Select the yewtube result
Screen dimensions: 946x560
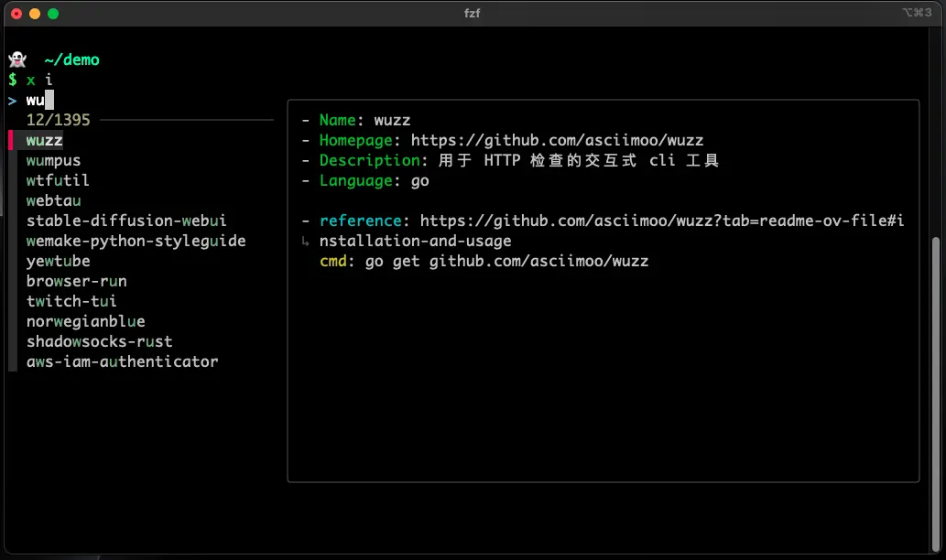point(58,261)
